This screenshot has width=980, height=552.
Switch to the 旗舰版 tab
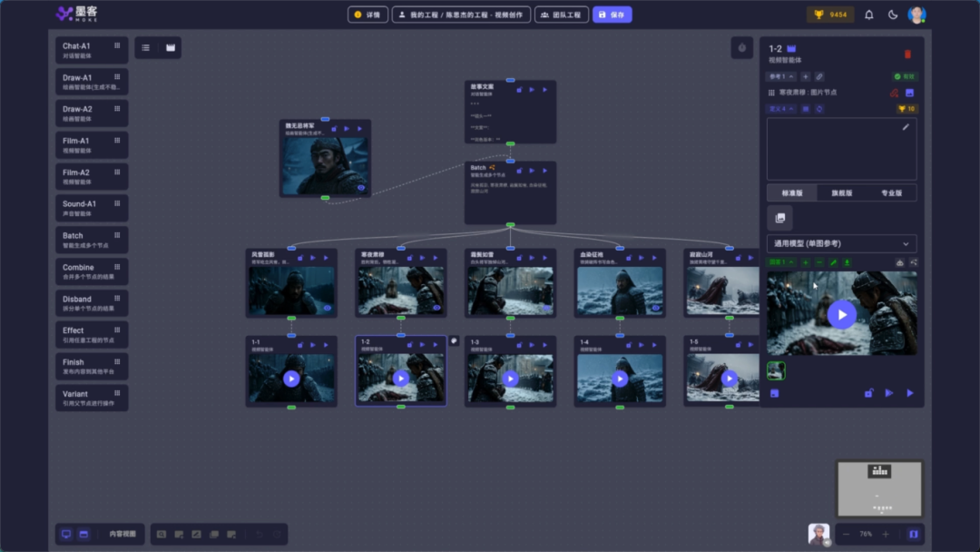pos(842,193)
